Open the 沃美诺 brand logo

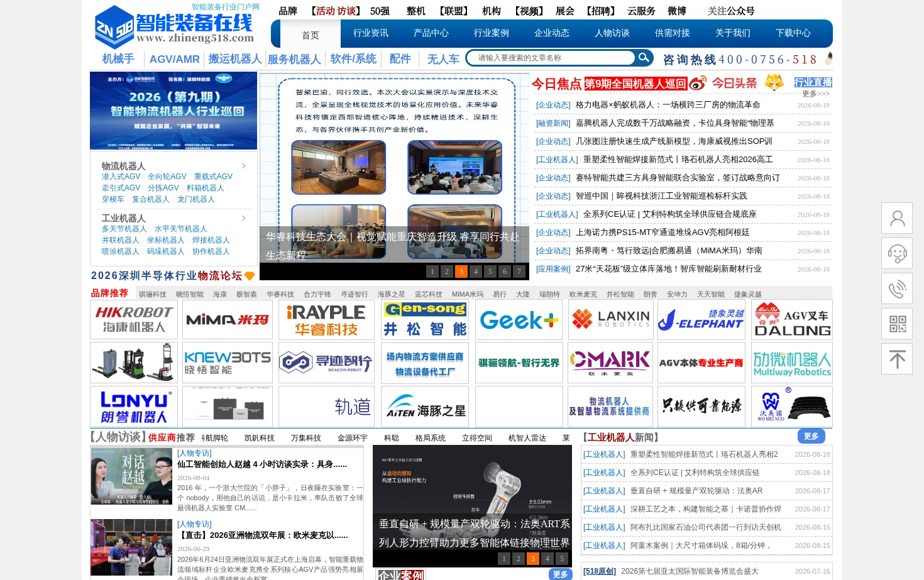[x=792, y=407]
